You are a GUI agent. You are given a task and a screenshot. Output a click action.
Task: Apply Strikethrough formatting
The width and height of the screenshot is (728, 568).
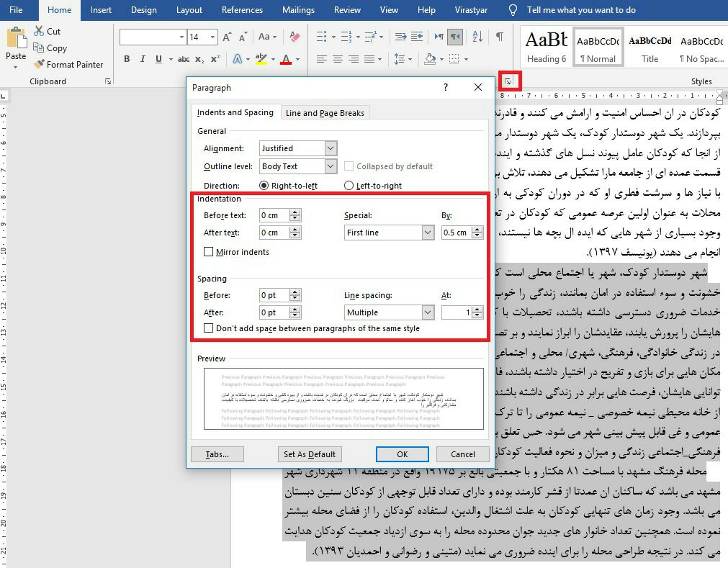(184, 59)
